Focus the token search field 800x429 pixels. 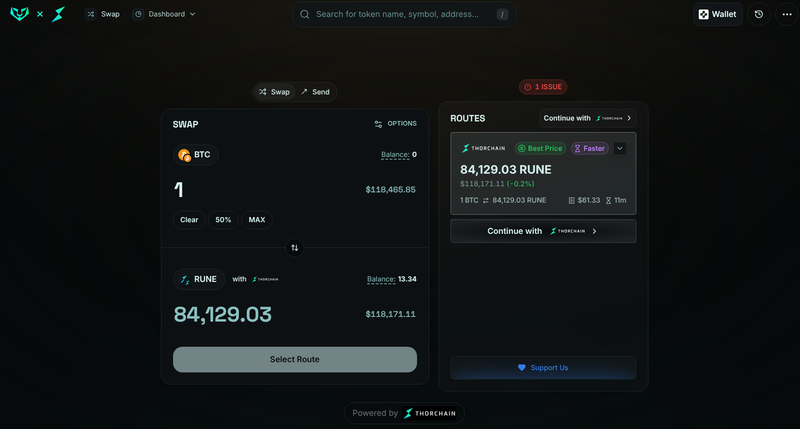coord(400,14)
